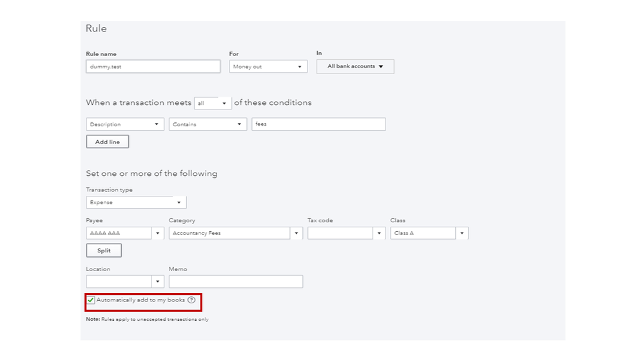644x362 pixels.
Task: Click the Rule name input field
Action: pyautogui.click(x=153, y=66)
